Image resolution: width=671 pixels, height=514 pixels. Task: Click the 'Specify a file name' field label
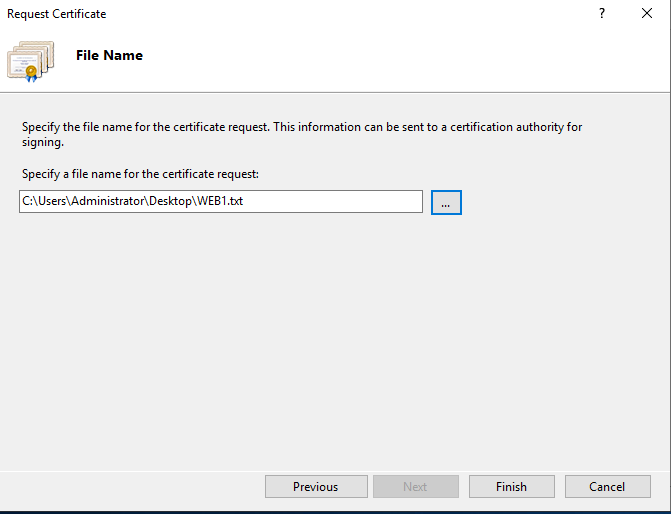pyautogui.click(x=140, y=174)
